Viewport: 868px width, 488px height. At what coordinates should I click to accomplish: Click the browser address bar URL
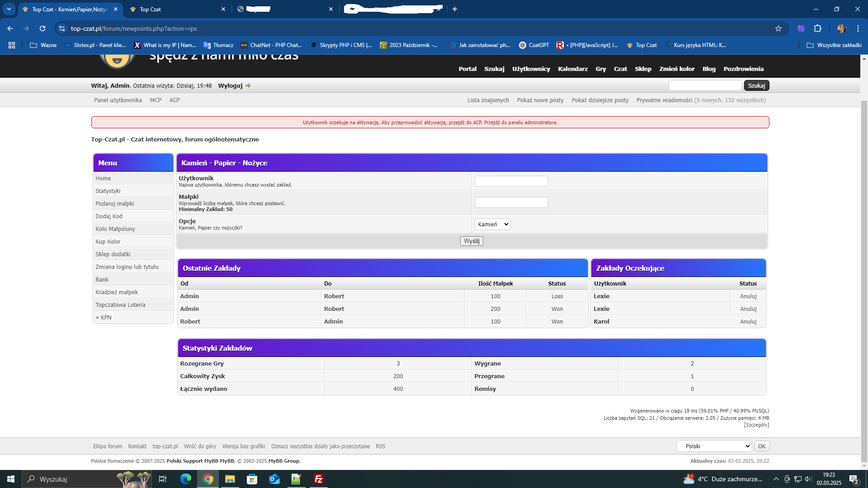[134, 28]
